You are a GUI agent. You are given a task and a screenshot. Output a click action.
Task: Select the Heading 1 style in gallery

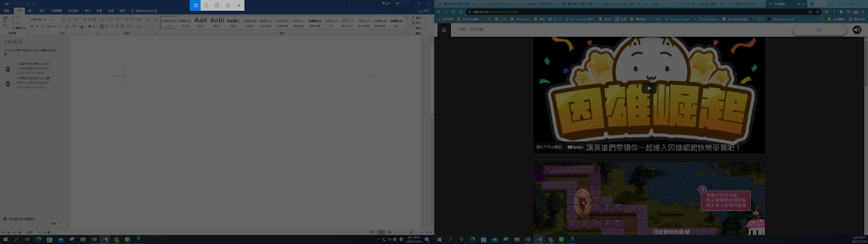click(201, 22)
